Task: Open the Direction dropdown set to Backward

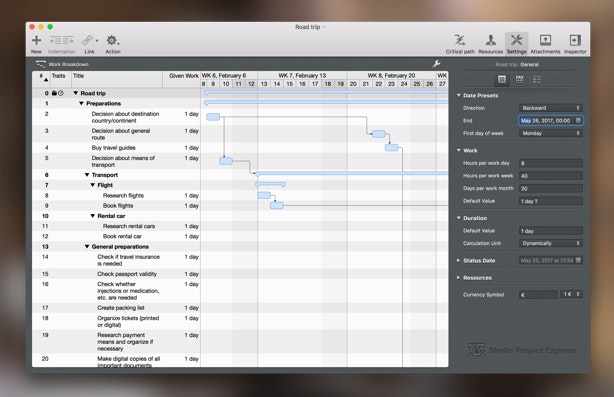Action: point(550,108)
